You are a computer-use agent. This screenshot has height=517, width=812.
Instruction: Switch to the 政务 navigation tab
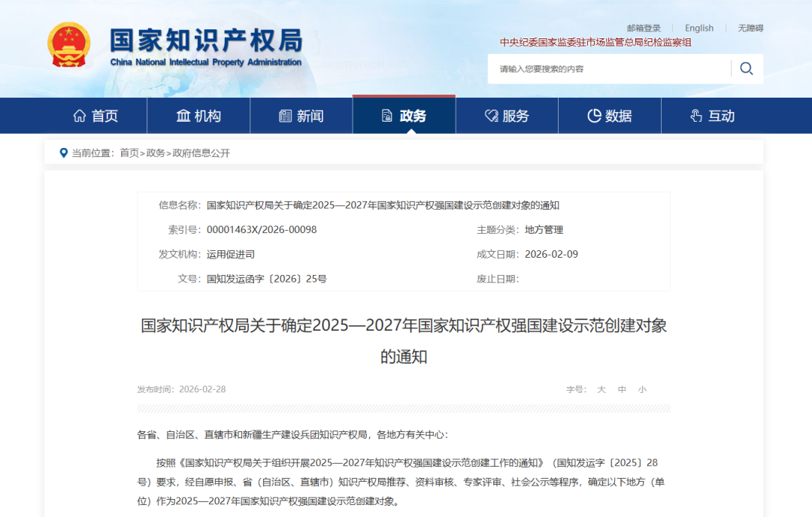(x=404, y=115)
